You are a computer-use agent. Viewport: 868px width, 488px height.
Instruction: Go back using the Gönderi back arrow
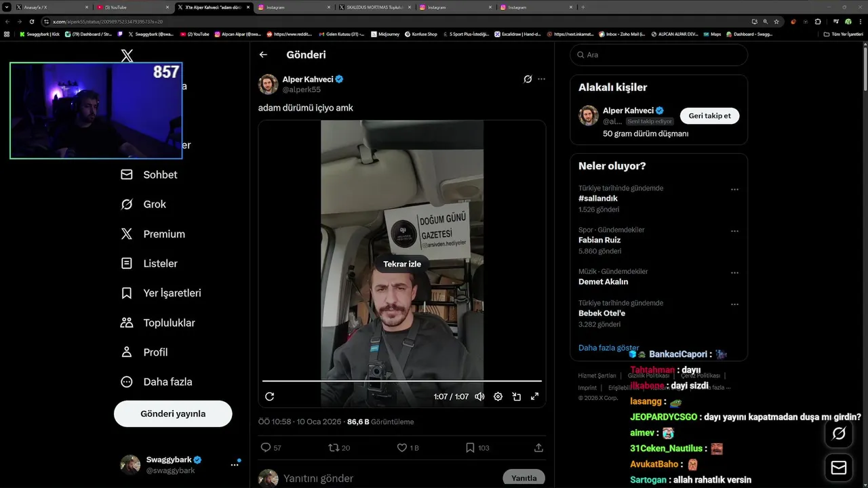click(x=263, y=55)
